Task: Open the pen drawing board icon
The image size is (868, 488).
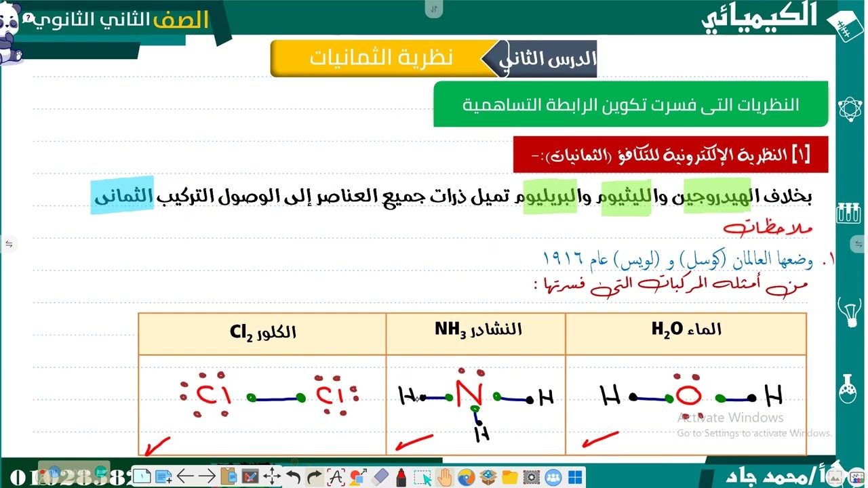Action: point(250,477)
